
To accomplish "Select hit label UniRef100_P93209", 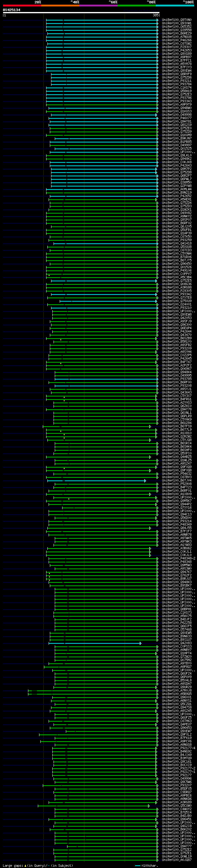I will [177, 349].
